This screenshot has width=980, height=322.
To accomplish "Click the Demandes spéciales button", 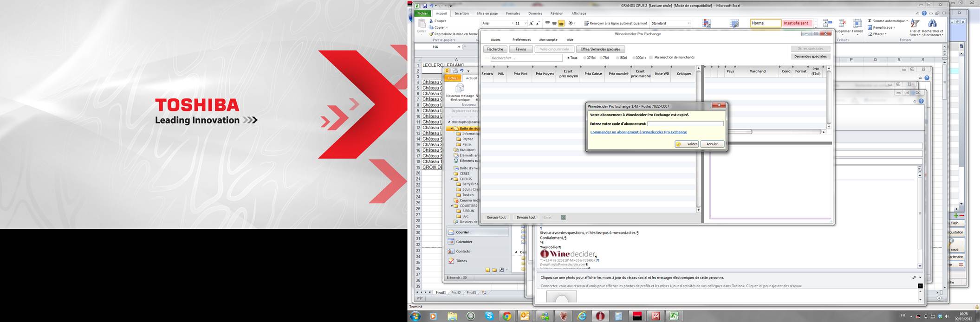I will pos(810,56).
